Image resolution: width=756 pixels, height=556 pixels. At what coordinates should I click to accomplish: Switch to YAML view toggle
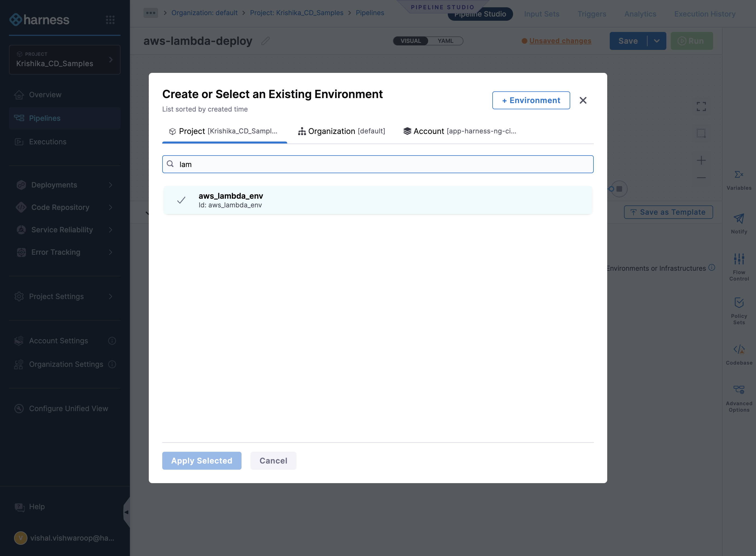pos(446,41)
